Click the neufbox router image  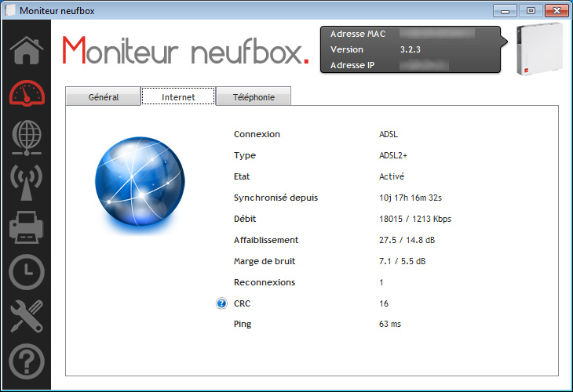pyautogui.click(x=539, y=49)
